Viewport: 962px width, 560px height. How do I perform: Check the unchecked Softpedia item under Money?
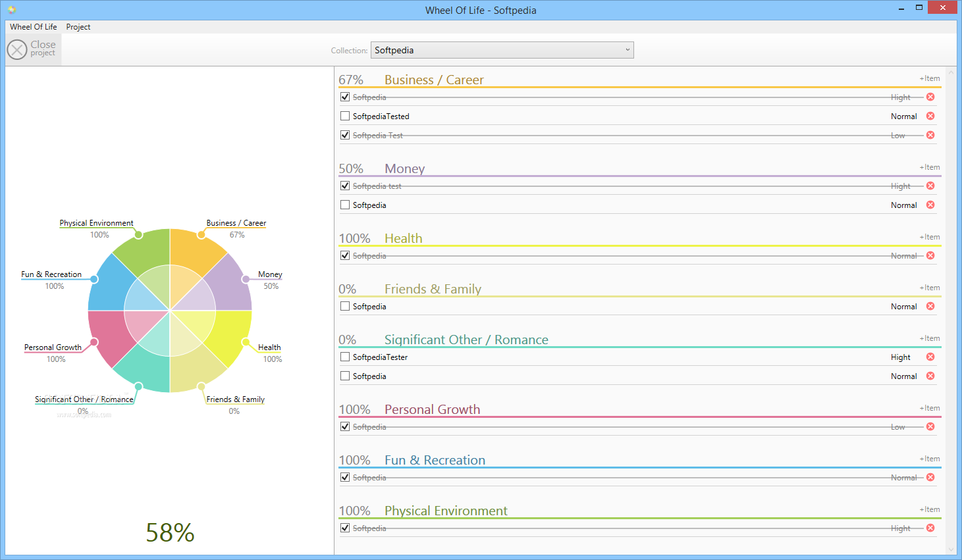click(x=345, y=205)
